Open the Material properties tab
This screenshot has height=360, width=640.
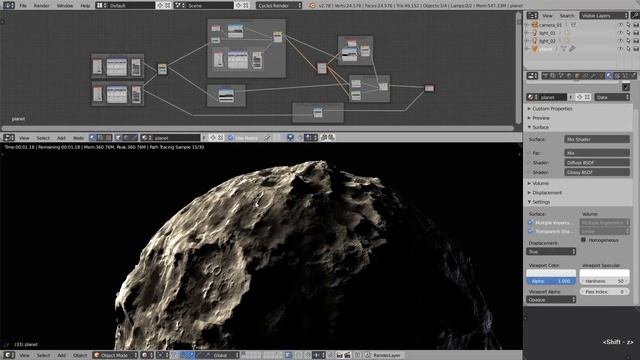pos(609,76)
